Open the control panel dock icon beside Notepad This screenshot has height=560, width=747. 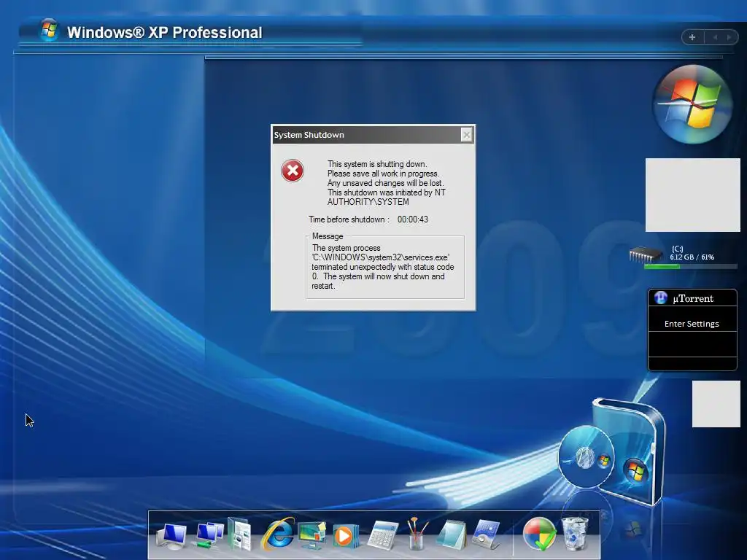pos(486,534)
